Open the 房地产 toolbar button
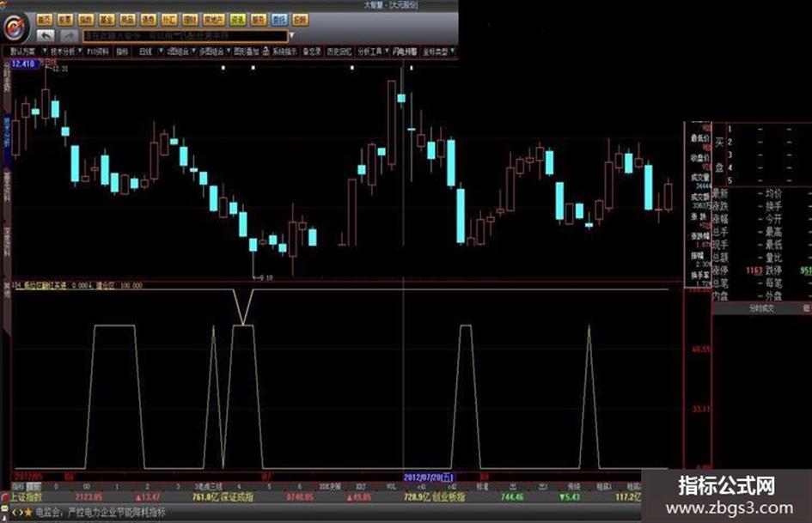The width and height of the screenshot is (812, 523). tap(214, 20)
